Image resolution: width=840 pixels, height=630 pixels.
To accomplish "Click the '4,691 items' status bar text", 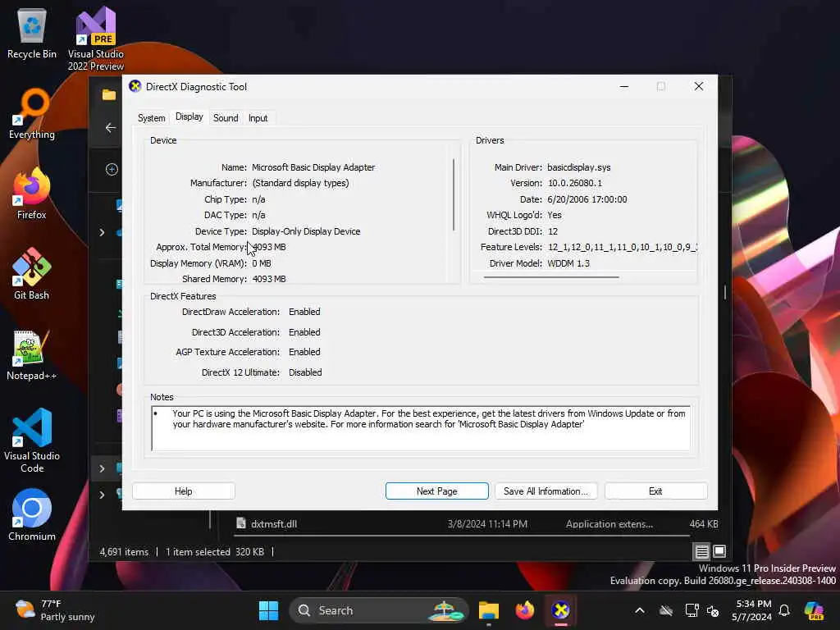I will pos(124,552).
